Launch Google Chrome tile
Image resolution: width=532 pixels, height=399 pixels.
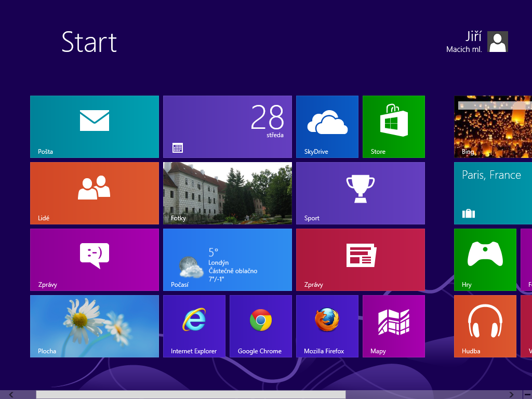261,326
